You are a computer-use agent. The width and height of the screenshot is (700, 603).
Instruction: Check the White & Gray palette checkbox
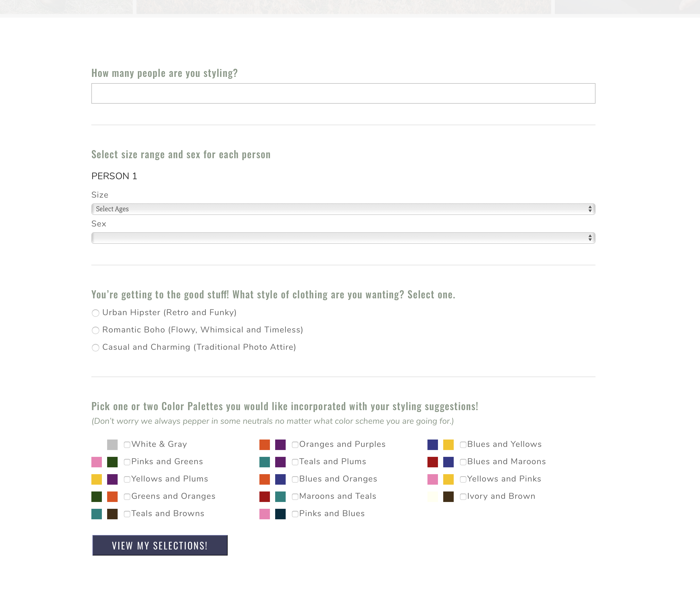[127, 445]
